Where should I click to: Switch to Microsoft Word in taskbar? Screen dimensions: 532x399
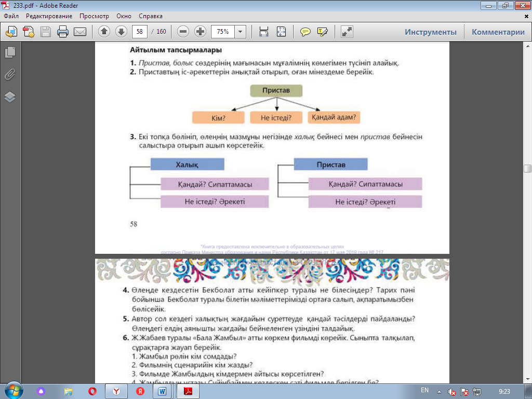click(162, 391)
